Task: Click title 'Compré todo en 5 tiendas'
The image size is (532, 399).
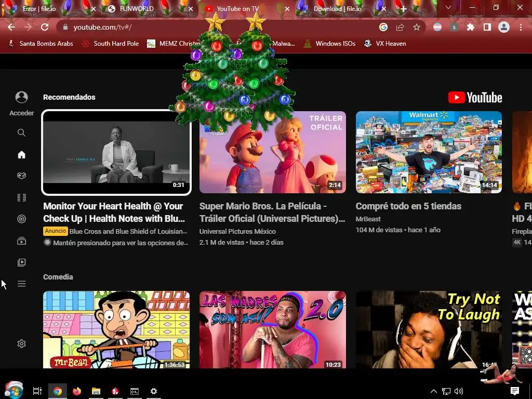Action: [x=408, y=206]
